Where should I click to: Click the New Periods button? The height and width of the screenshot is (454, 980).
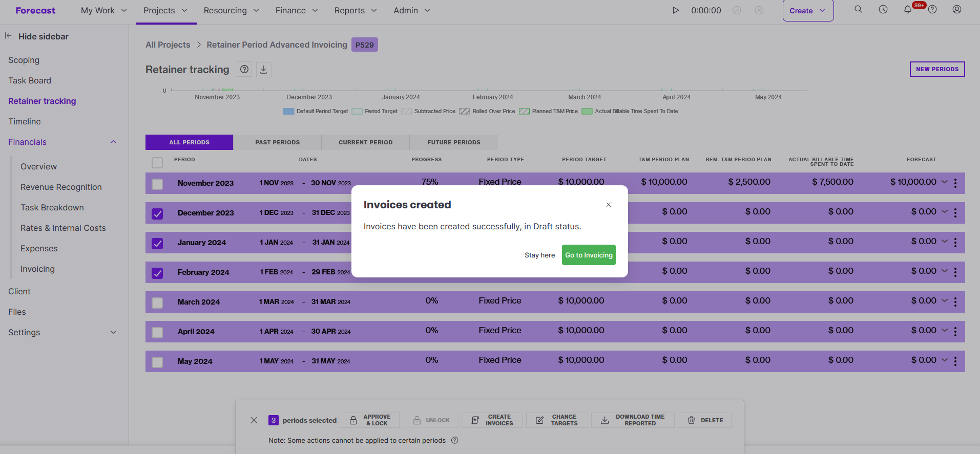pyautogui.click(x=937, y=69)
